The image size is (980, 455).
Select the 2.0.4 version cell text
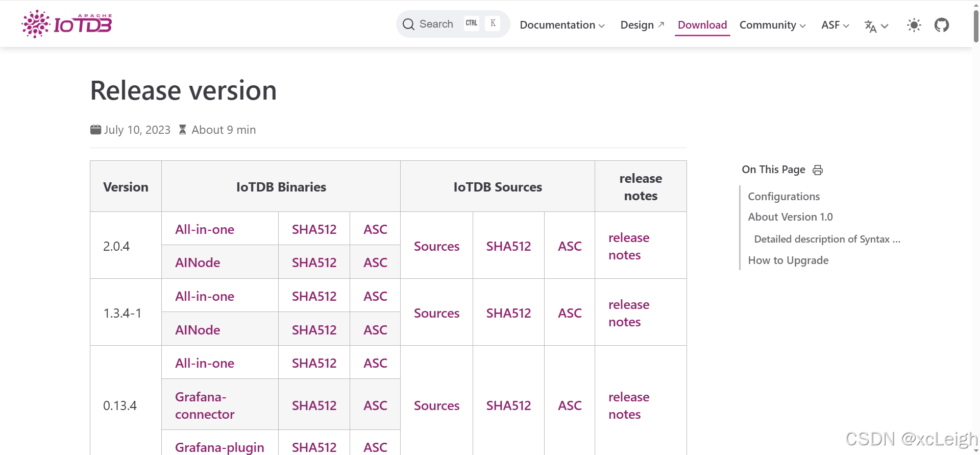(x=116, y=246)
